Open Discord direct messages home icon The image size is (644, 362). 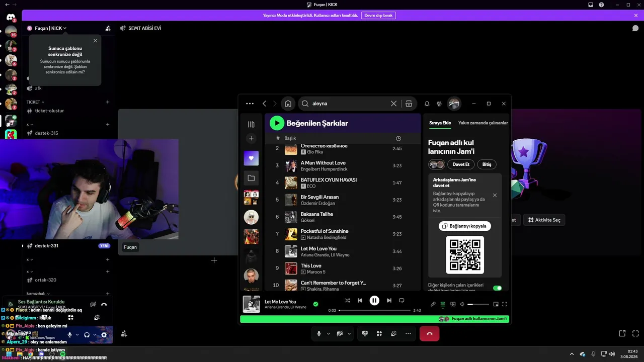point(11,18)
